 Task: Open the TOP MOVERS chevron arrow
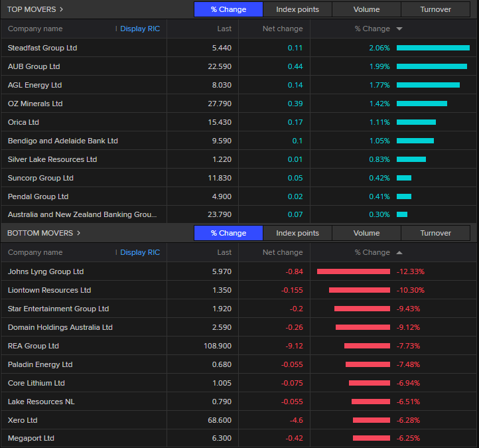(62, 9)
